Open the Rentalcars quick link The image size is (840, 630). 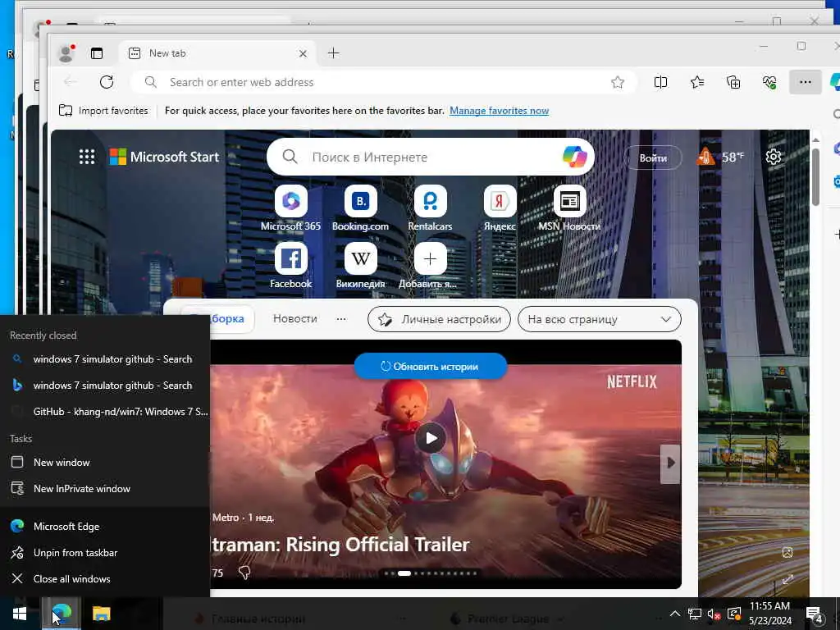[x=430, y=208]
